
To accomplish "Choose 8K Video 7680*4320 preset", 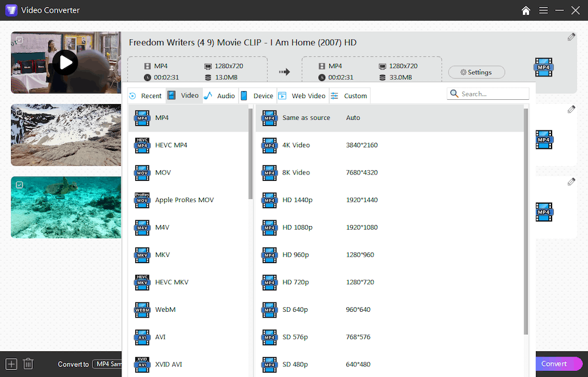I will [x=389, y=173].
